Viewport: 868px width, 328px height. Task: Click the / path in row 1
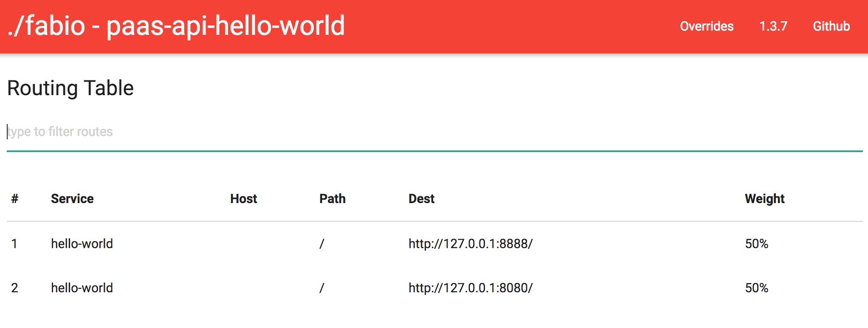click(322, 244)
